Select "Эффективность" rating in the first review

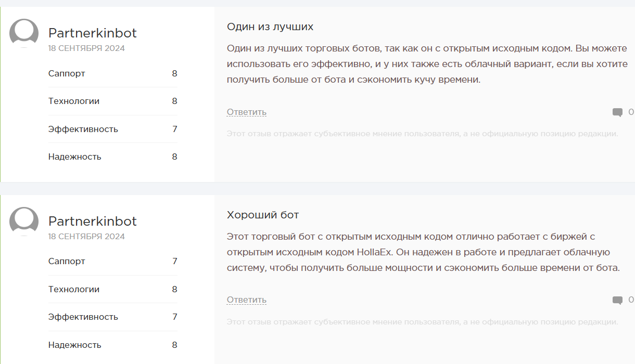(112, 129)
